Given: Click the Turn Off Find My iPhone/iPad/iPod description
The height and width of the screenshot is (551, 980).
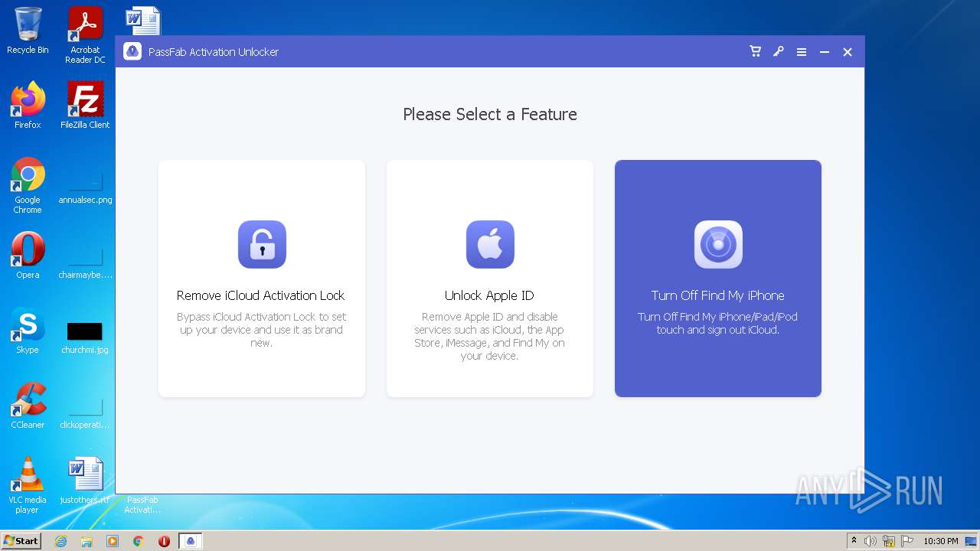Looking at the screenshot, I should [718, 323].
